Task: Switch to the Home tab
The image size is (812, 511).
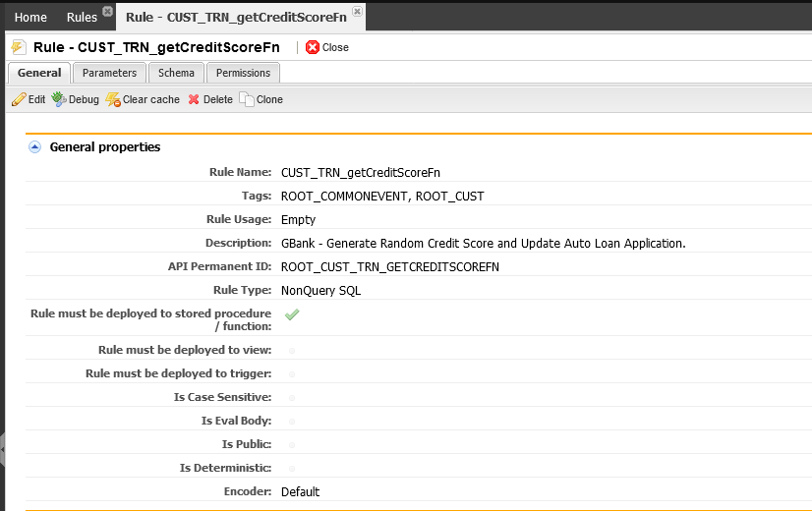Action: tap(30, 18)
